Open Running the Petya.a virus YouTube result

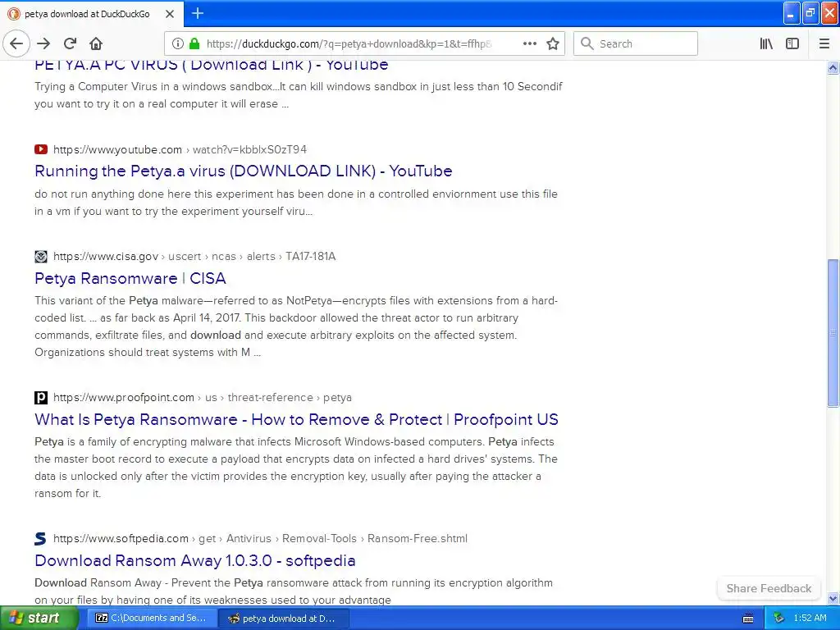coord(243,171)
